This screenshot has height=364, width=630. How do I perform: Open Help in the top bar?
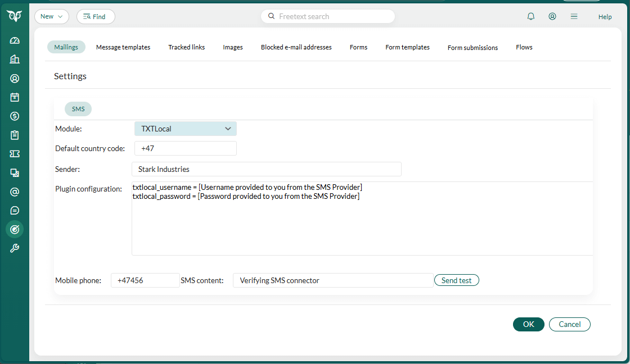tap(605, 16)
